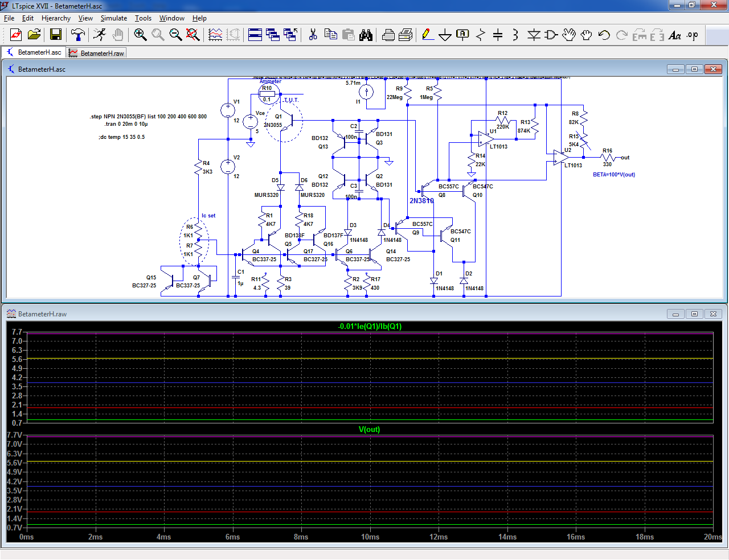Open the File menu

click(x=9, y=18)
